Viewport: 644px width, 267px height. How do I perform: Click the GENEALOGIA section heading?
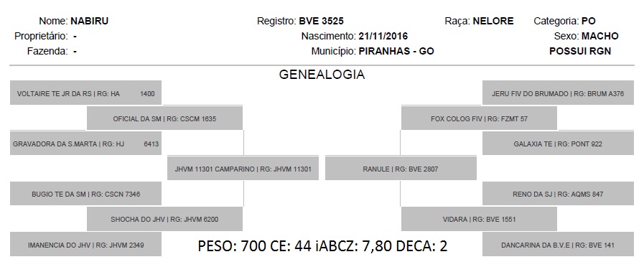click(x=322, y=75)
